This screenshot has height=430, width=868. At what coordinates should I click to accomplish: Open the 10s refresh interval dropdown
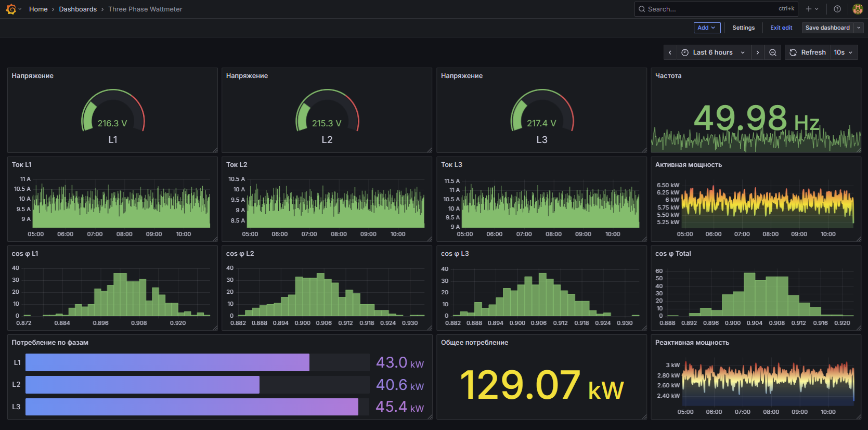pyautogui.click(x=843, y=53)
